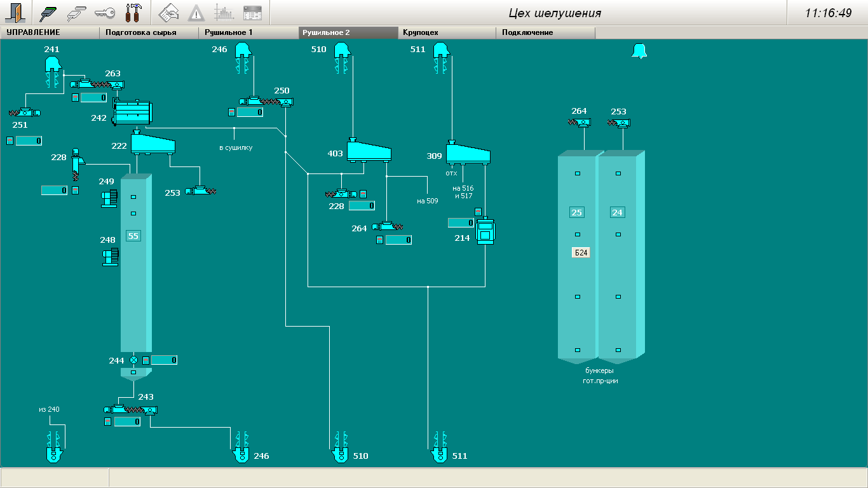Click the exit door icon in the toolbar
This screenshot has height=488, width=868.
pos(15,12)
